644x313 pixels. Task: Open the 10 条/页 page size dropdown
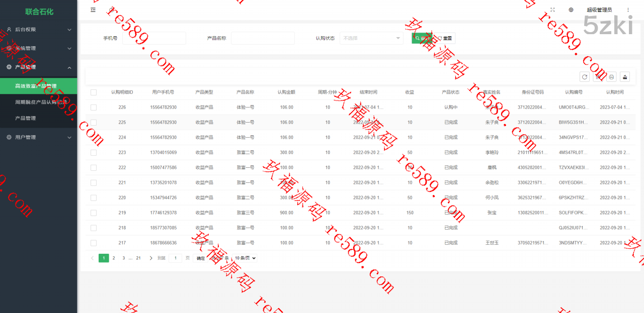point(245,258)
